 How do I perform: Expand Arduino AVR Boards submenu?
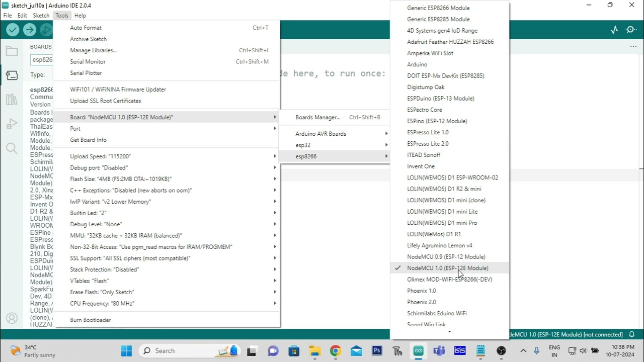click(x=335, y=134)
